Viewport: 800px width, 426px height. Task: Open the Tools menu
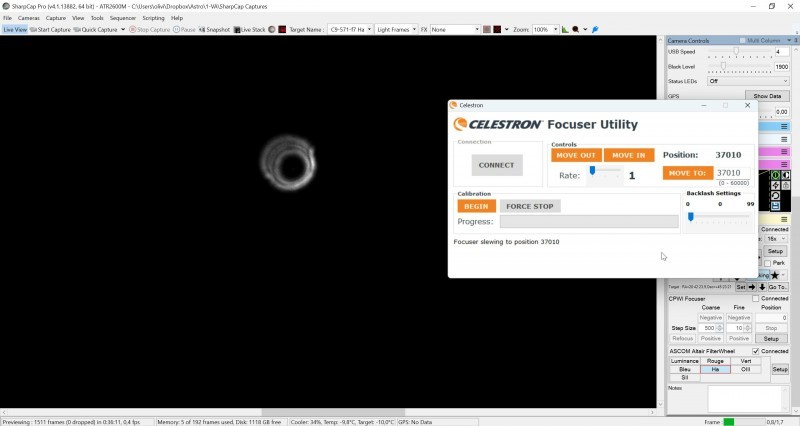coord(97,18)
